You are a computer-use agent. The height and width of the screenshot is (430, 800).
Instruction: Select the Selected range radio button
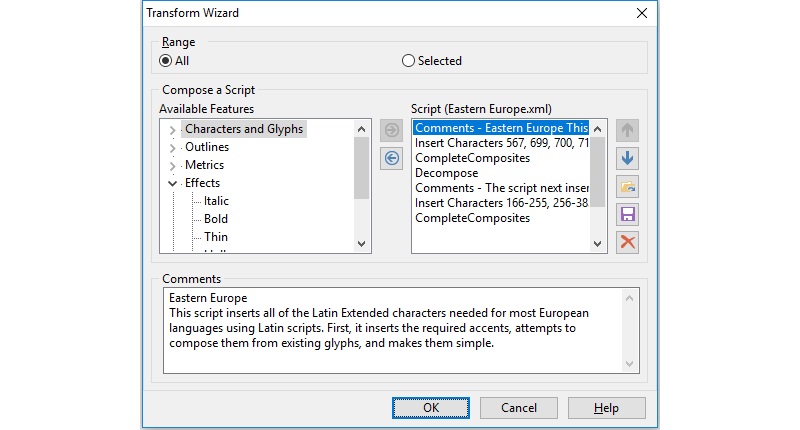tap(408, 61)
